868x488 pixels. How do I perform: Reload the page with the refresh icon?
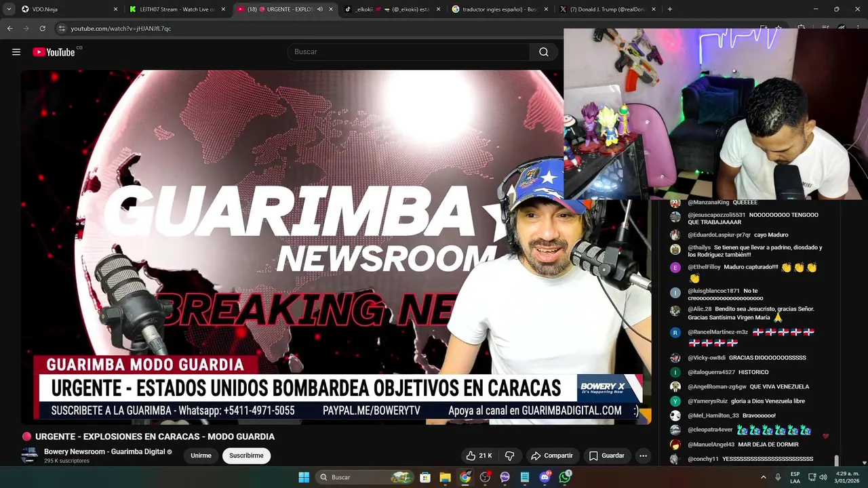point(42,28)
